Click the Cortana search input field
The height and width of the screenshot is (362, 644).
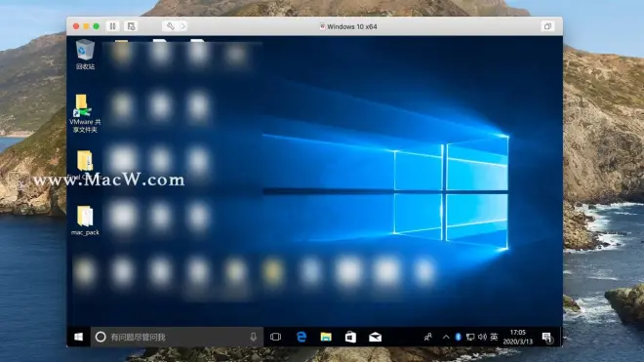[177, 337]
